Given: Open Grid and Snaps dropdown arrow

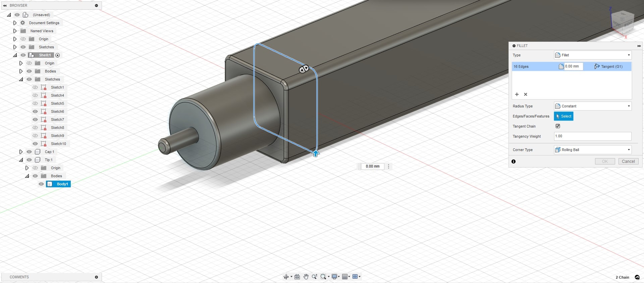Looking at the screenshot, I should pyautogui.click(x=349, y=277).
